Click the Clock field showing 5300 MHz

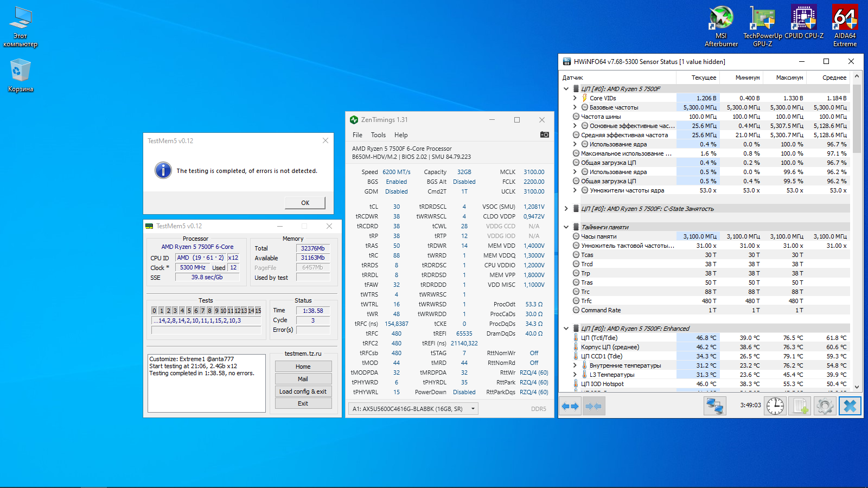coord(193,267)
